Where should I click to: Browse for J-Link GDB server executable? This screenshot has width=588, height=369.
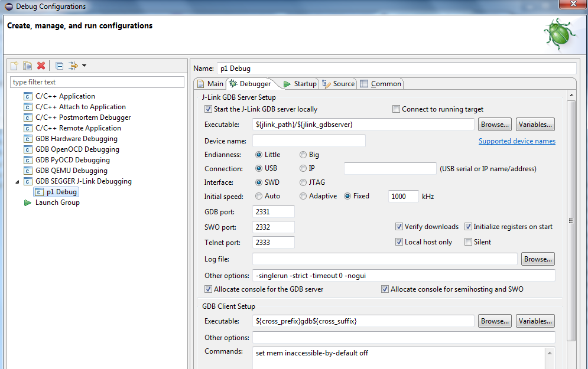pyautogui.click(x=495, y=125)
